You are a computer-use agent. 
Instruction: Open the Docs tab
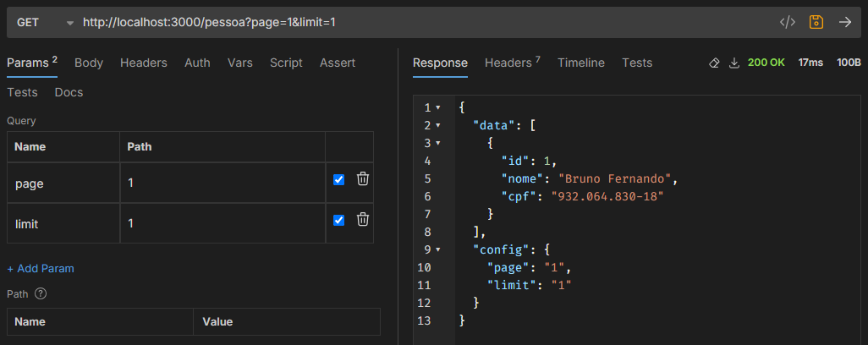tap(69, 92)
